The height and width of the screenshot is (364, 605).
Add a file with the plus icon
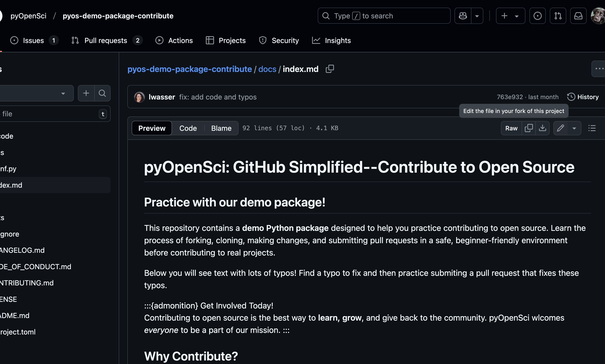86,93
